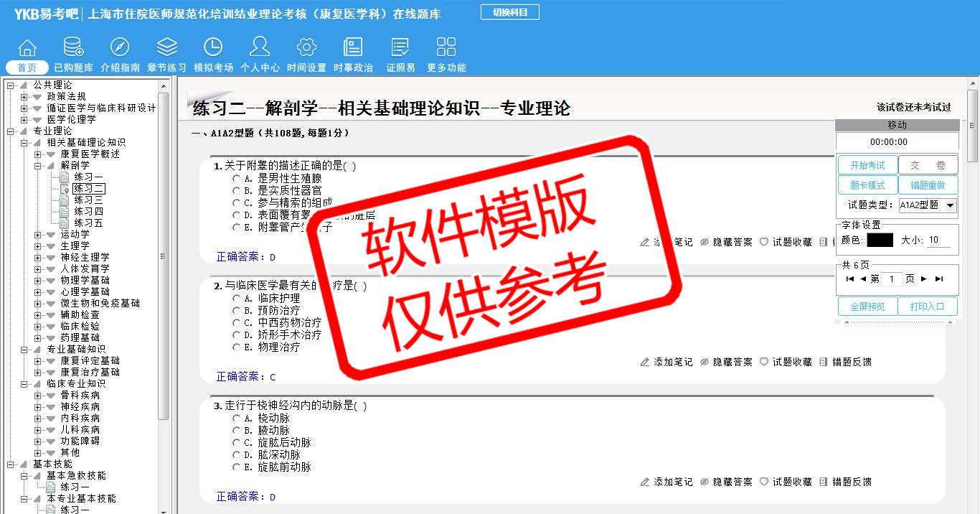This screenshot has height=514, width=980.
Task: Click the 章节练习 layers icon
Action: 166,48
